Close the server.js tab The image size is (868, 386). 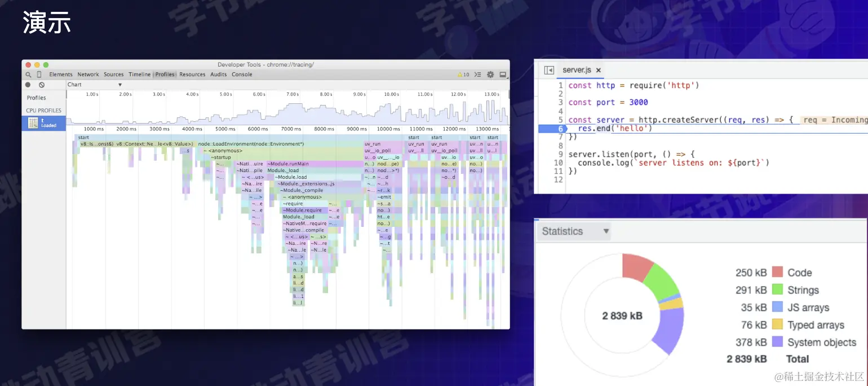coord(599,71)
